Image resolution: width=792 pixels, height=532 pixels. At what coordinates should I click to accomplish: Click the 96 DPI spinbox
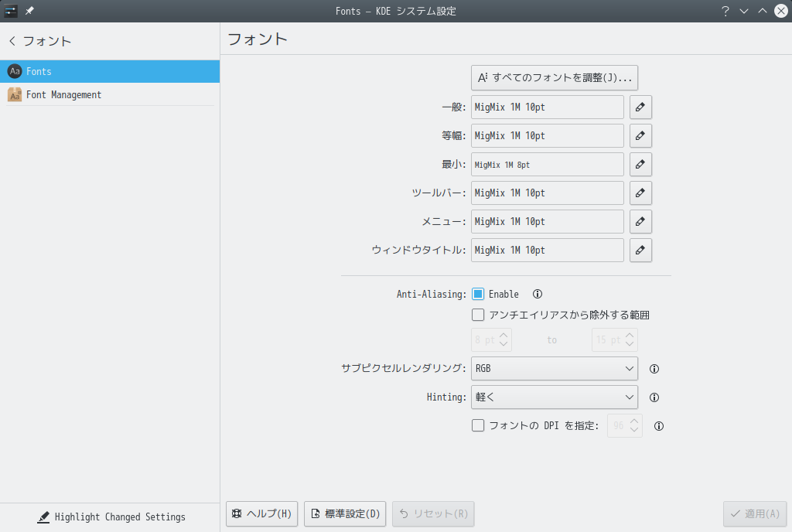point(625,425)
